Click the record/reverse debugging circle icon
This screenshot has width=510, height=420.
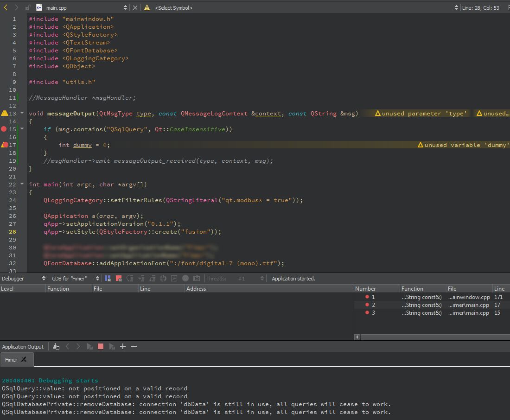coord(185,279)
